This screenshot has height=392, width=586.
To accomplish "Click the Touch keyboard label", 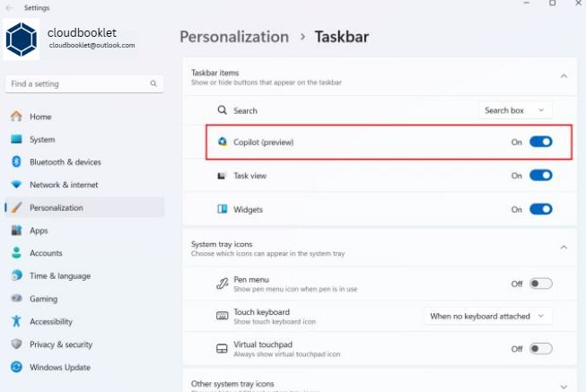I will (262, 311).
